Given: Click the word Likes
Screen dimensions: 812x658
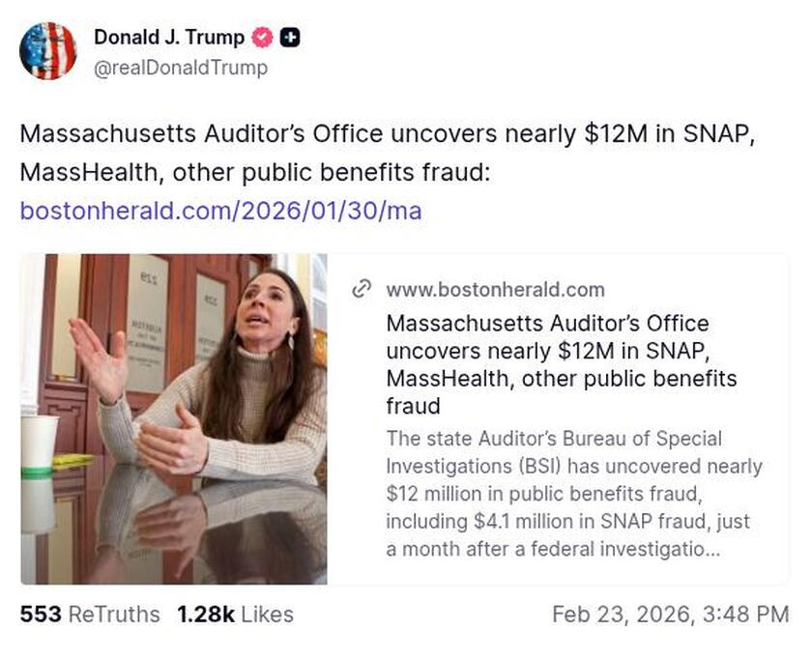Looking at the screenshot, I should pyautogui.click(x=268, y=615).
